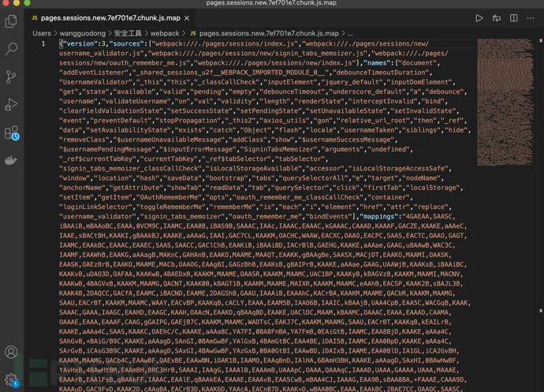Open the Search view in sidebar
This screenshot has height=392, width=544.
pyautogui.click(x=11, y=49)
